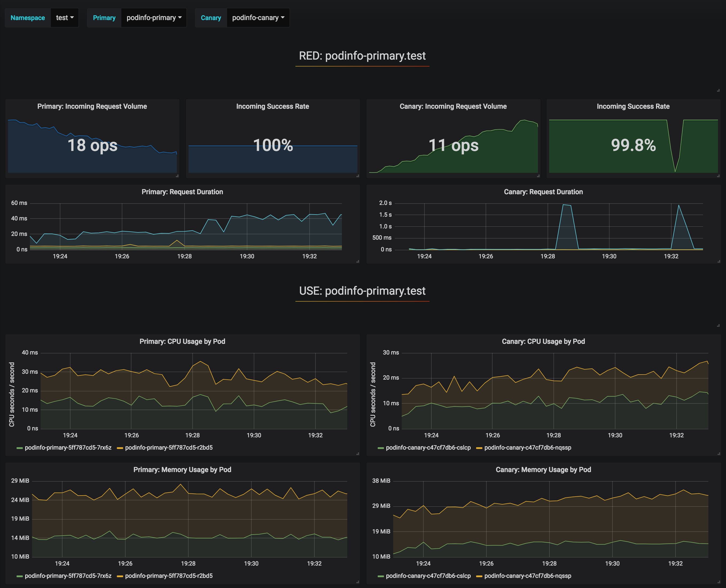Screen dimensions: 726x588
Task: Click resize handle of Canary: Request Duration panel
Action: point(719,261)
